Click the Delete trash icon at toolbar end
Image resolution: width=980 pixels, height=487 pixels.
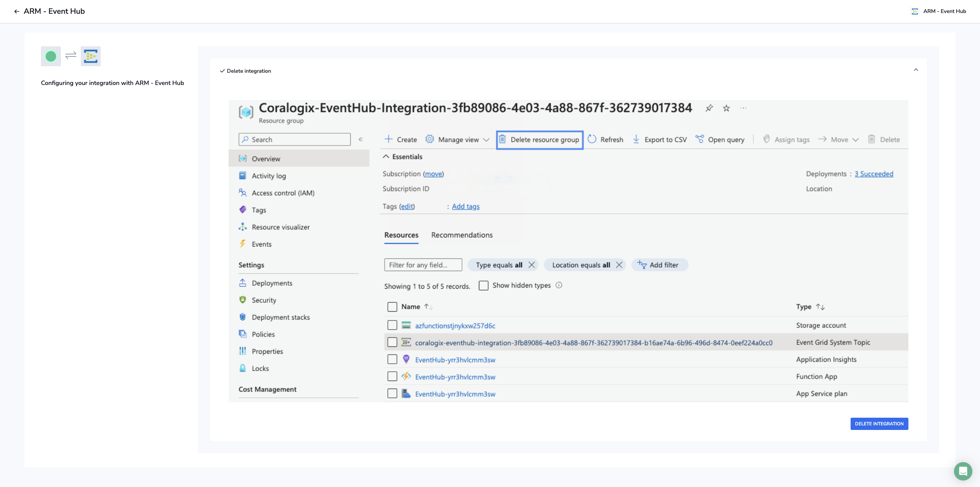point(872,139)
